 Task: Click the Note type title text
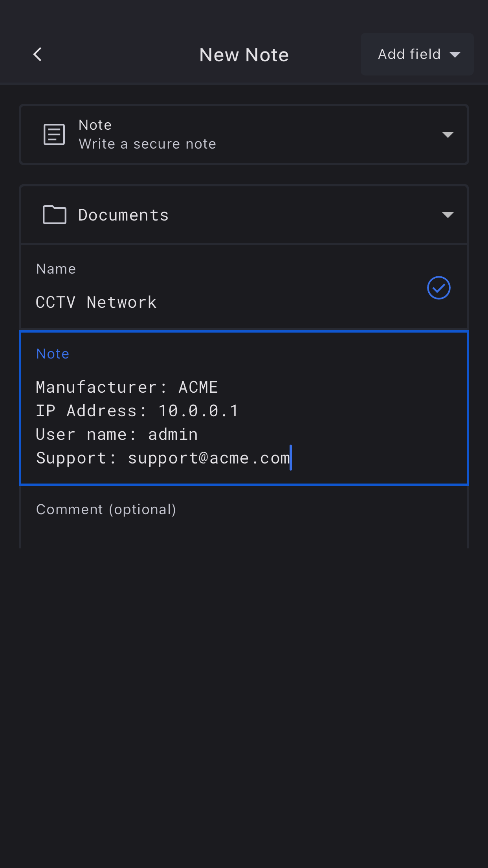tap(95, 125)
